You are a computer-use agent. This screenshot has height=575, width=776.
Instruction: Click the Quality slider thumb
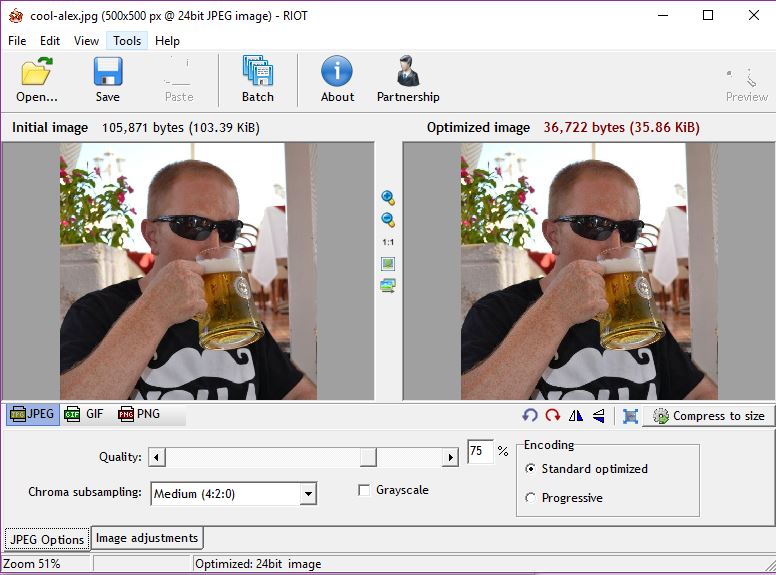tap(368, 457)
